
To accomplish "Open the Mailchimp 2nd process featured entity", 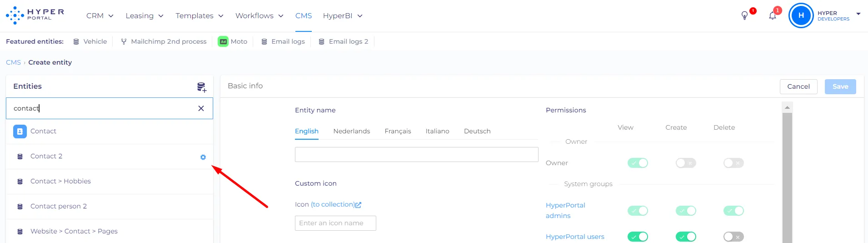I will (x=164, y=41).
